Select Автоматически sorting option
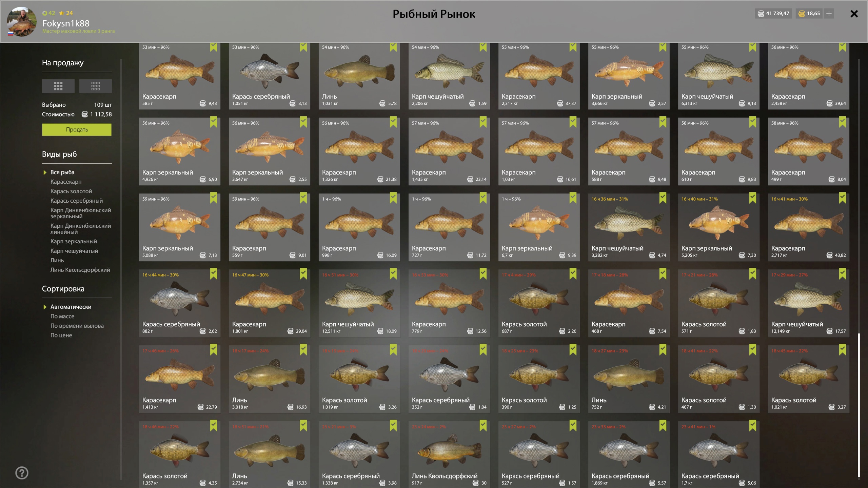 click(x=71, y=307)
